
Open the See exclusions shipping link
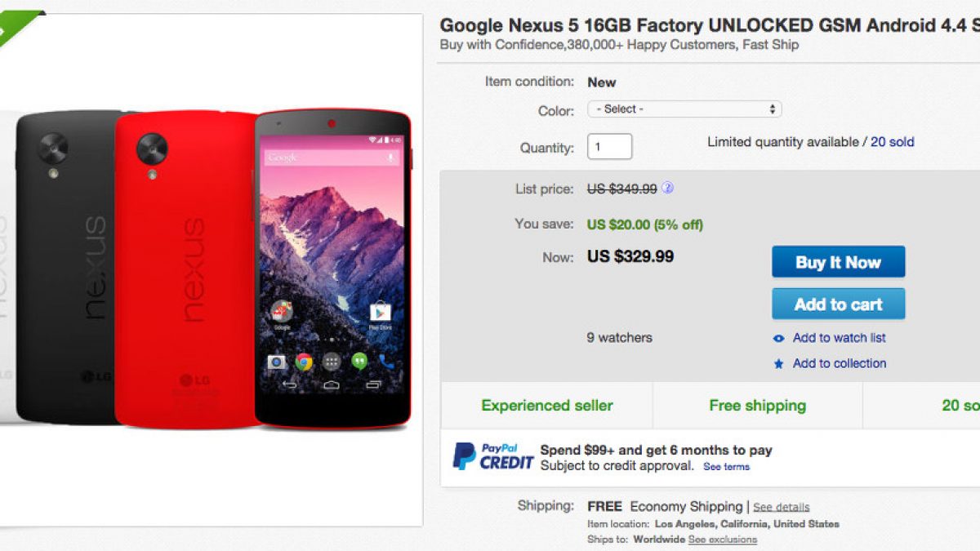[x=722, y=540]
